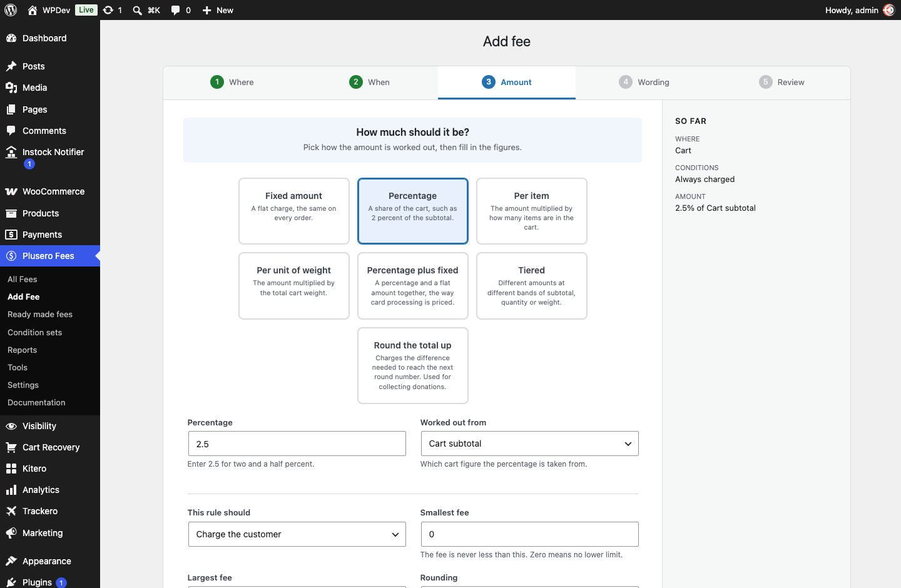901x588 pixels.
Task: Click the Marketing megaphone icon
Action: click(x=11, y=533)
